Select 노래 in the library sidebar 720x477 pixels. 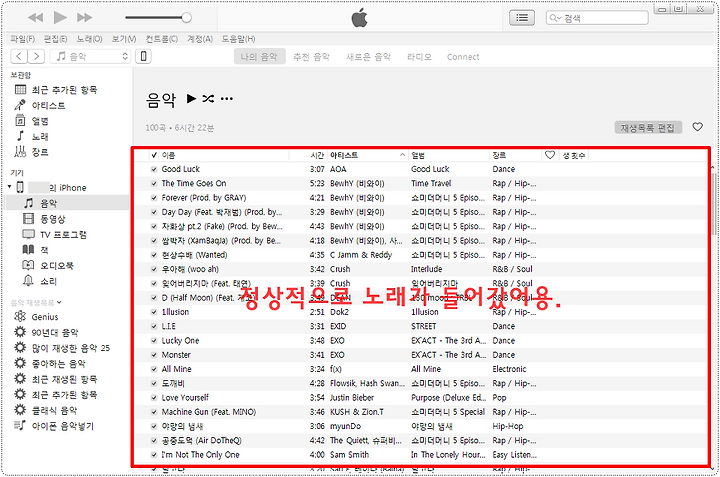40,136
